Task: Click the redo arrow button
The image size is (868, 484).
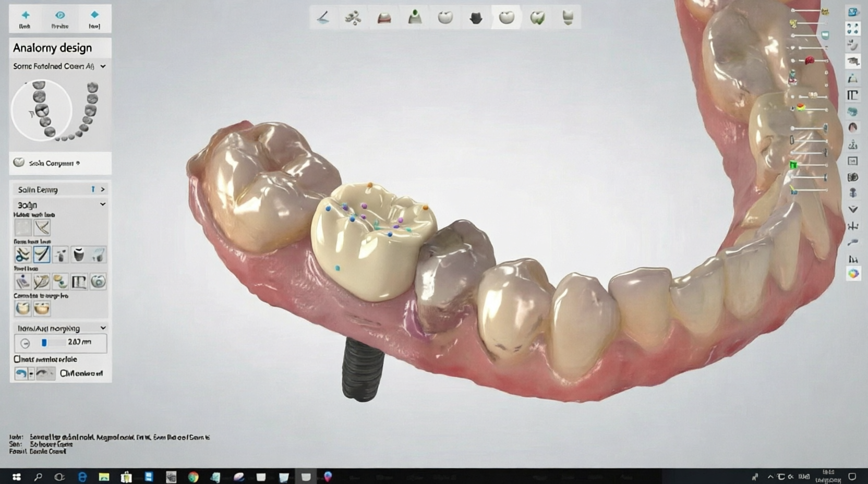Action: (45, 373)
